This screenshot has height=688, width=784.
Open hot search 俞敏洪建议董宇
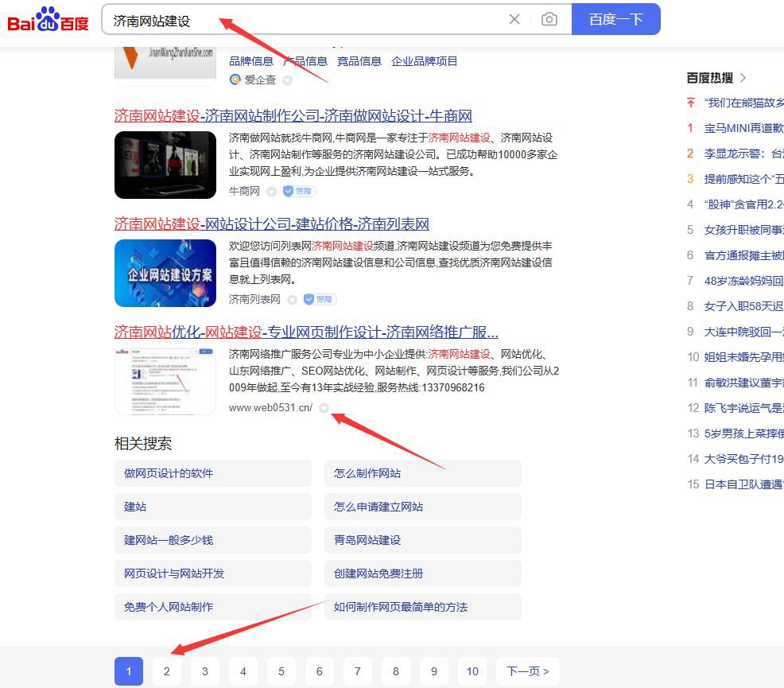tap(744, 383)
